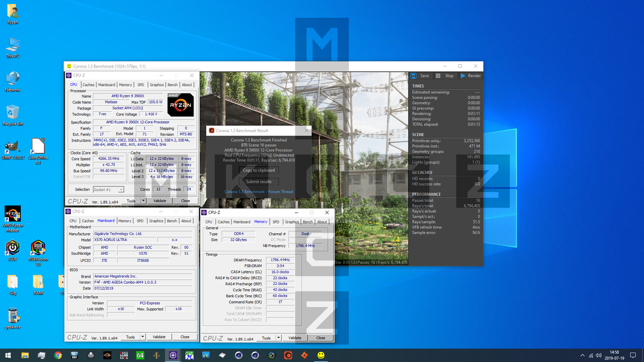Image resolution: width=644 pixels, height=362 pixels.
Task: Close the Corona 1.3 Benchmark Result dialog
Action: coord(306,131)
